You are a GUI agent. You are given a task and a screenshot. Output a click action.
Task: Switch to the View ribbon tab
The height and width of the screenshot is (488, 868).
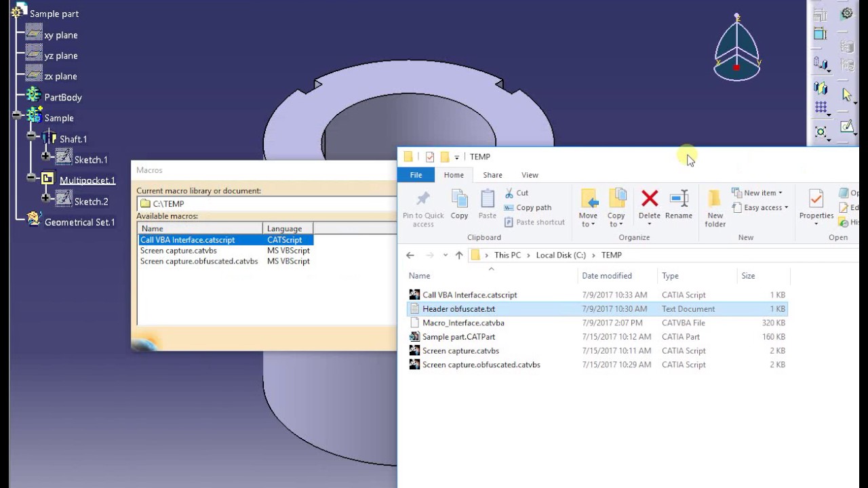530,175
